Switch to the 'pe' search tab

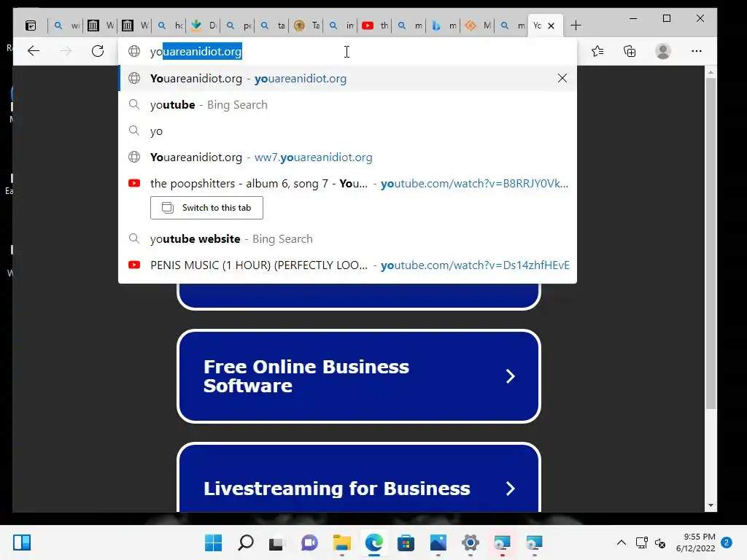coord(239,26)
